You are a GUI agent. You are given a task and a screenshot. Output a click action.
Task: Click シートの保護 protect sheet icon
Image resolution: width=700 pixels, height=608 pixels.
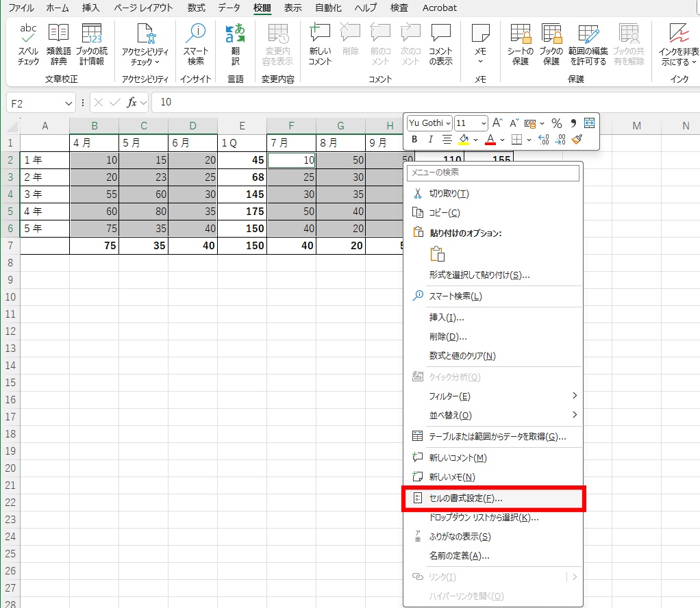521,45
